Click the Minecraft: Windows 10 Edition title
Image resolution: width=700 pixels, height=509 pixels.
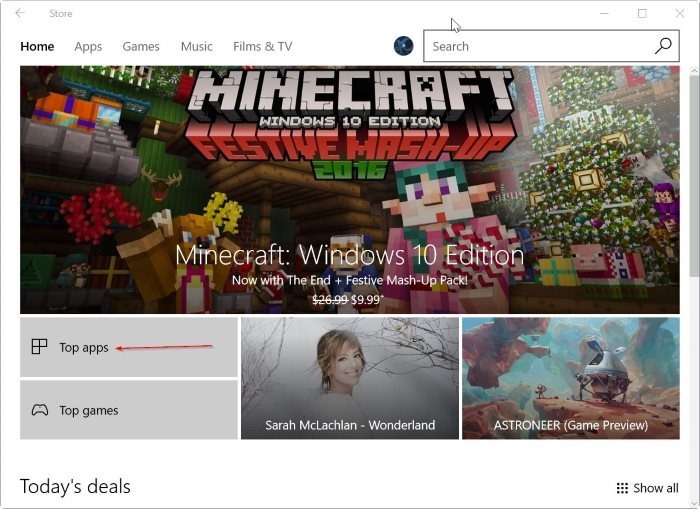tap(350, 255)
